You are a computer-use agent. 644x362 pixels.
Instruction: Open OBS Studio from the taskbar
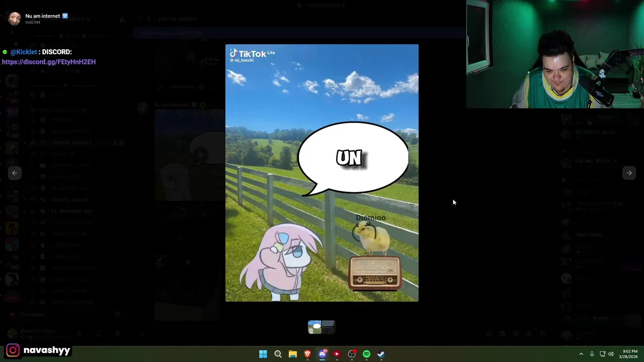(x=352, y=354)
